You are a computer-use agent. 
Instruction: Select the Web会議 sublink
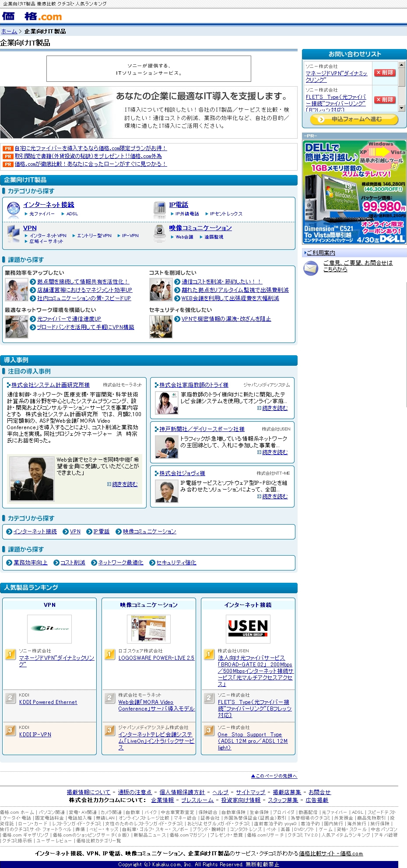click(184, 237)
